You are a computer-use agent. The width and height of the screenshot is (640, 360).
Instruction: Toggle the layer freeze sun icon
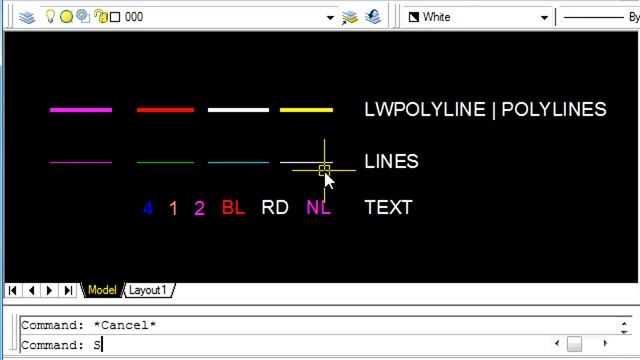coord(66,17)
